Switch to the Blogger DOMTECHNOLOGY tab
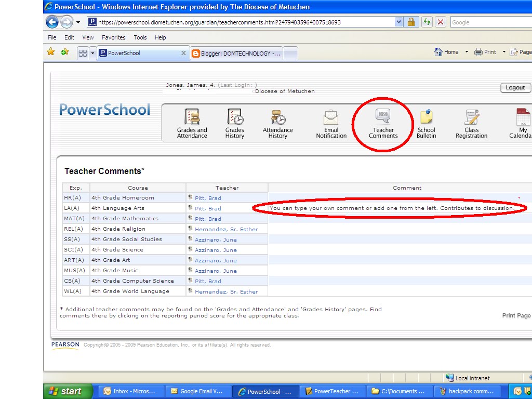The image size is (532, 399). 236,54
